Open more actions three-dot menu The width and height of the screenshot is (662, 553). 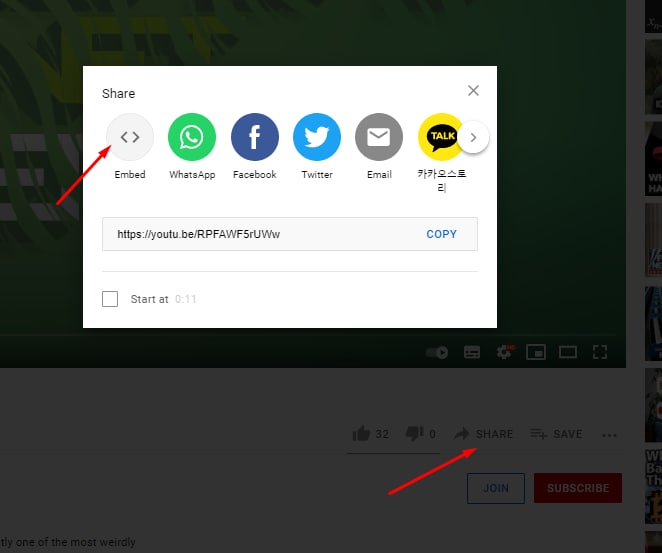[x=609, y=435]
